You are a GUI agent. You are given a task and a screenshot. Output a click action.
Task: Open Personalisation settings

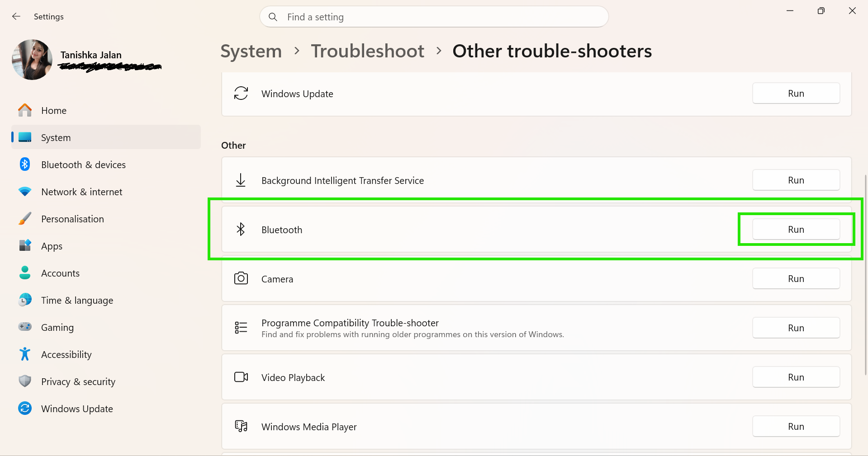pos(106,219)
